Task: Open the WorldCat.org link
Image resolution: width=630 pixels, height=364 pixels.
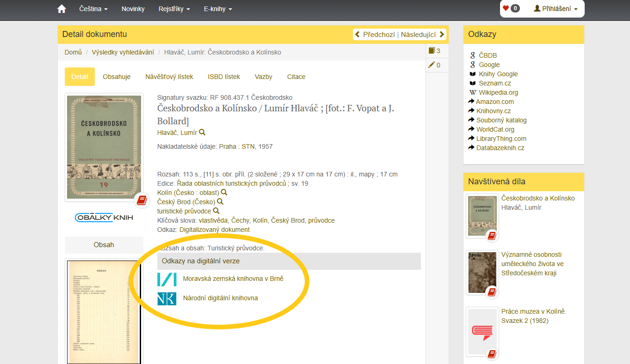Action: (x=495, y=129)
